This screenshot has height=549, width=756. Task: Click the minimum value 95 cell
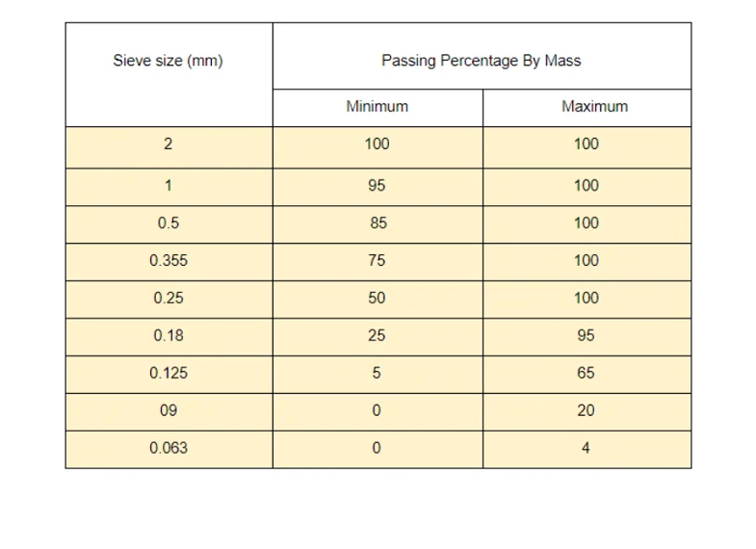click(378, 187)
